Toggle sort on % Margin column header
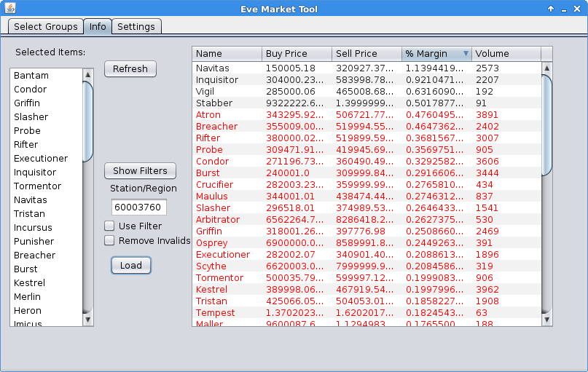This screenshot has height=372, width=588. point(436,54)
